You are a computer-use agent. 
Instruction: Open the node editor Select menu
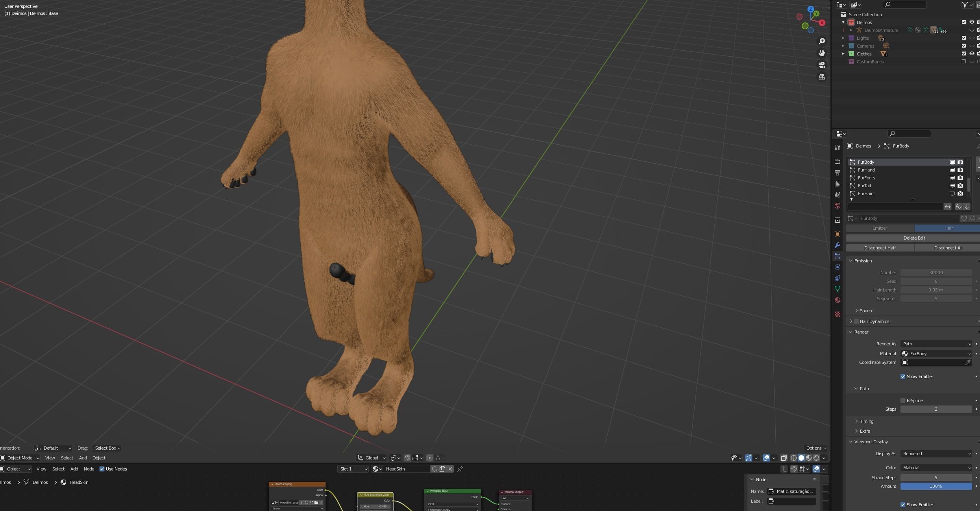tap(58, 469)
